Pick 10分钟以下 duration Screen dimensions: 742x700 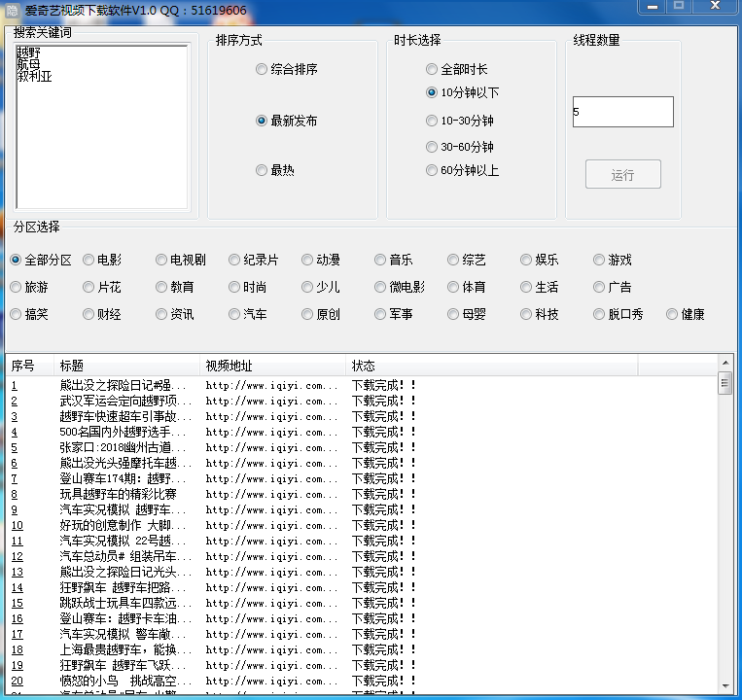[x=462, y=92]
